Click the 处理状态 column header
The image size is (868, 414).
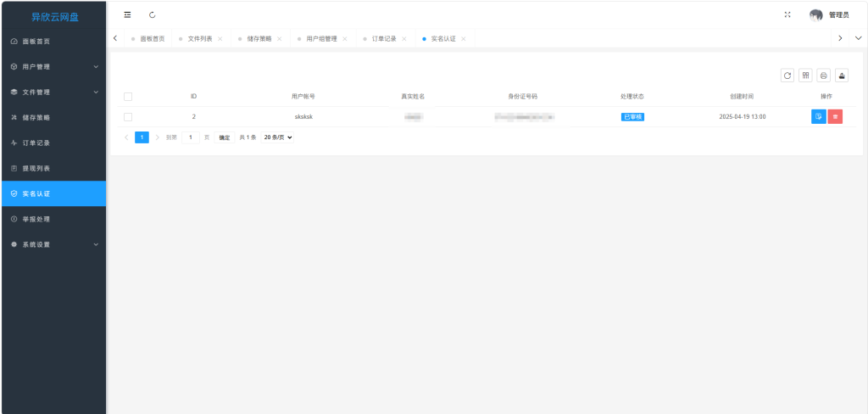click(x=632, y=97)
